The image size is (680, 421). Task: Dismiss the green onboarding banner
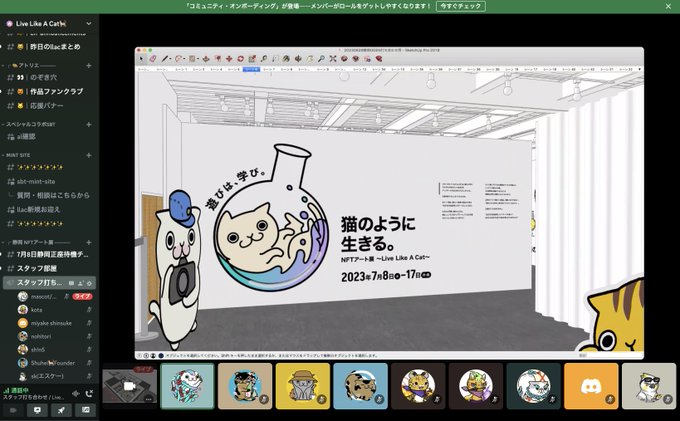pos(668,6)
